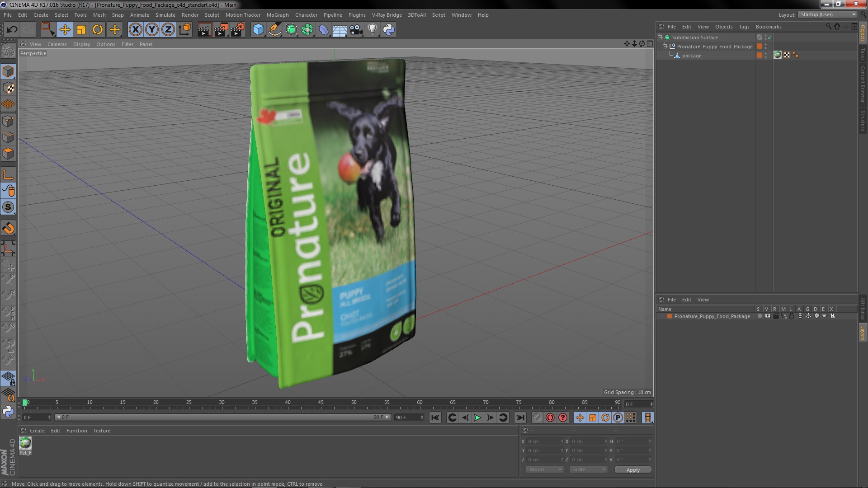Toggle coordinate system icon
Image resolution: width=868 pixels, height=488 pixels.
pos(185,30)
